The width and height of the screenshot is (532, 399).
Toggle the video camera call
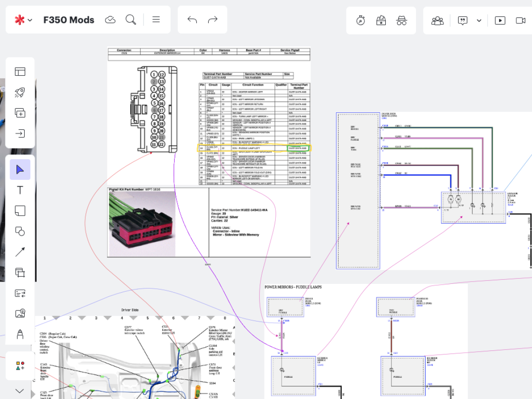[521, 20]
